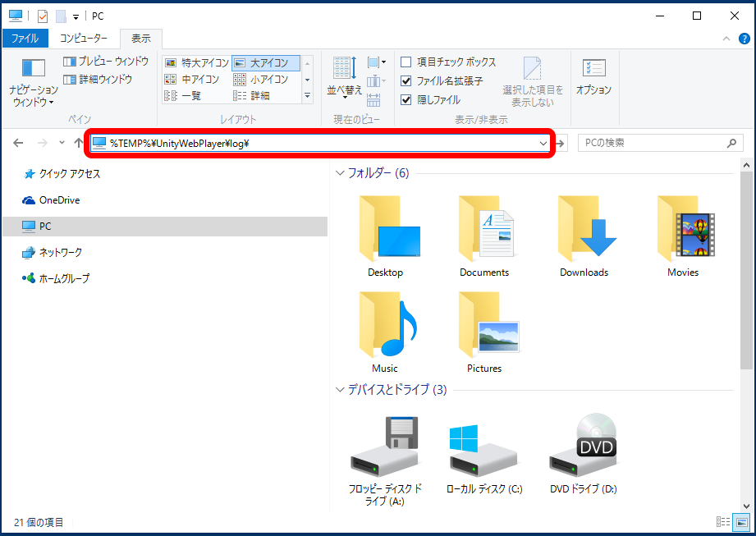Open the Computer (コンピューター) tab

[84, 38]
